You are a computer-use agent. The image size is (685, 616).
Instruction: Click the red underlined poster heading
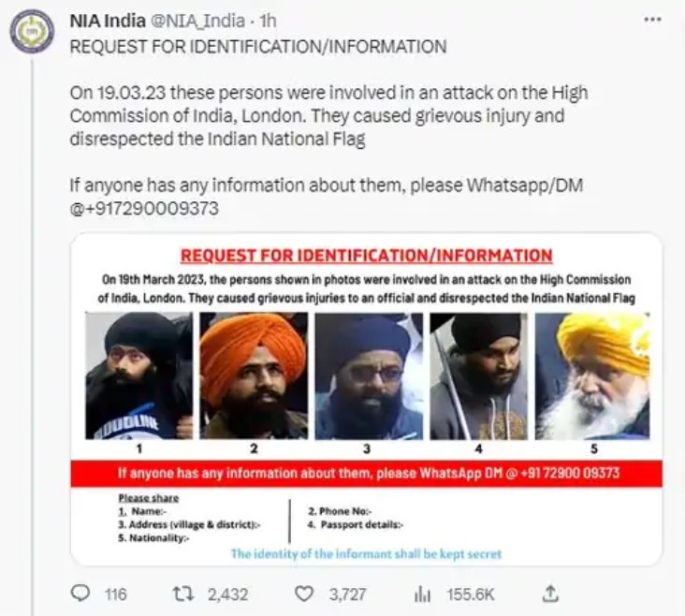click(x=367, y=256)
